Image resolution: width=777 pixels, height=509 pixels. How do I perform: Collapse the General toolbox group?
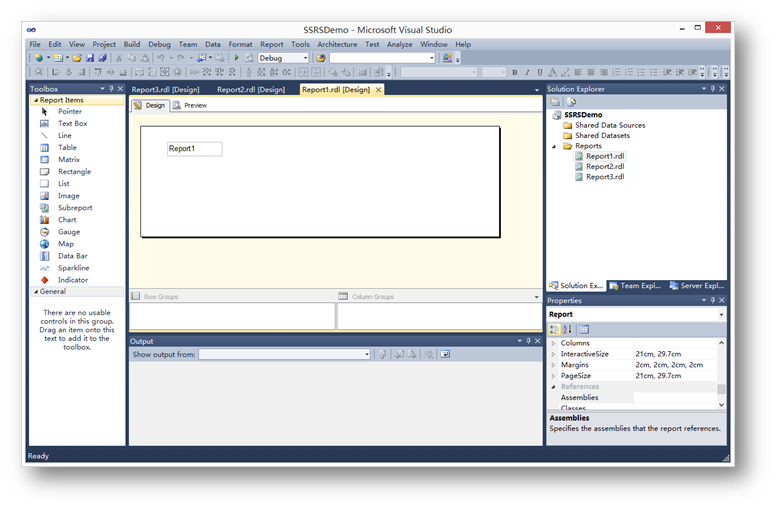(x=36, y=292)
